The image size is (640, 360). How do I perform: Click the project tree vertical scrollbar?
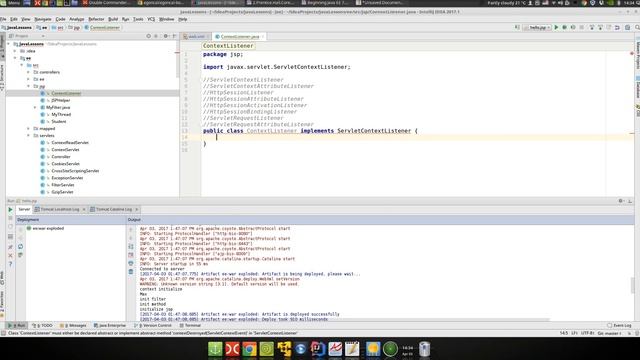[178, 59]
